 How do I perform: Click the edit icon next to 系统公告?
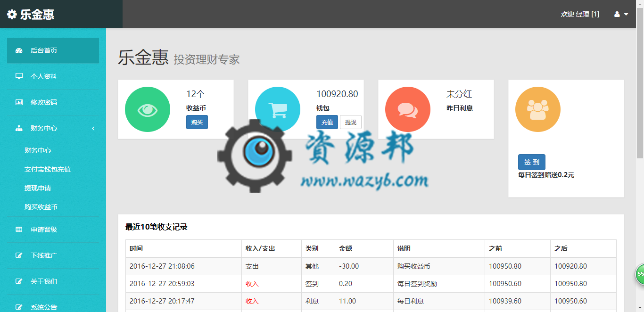pos(19,307)
